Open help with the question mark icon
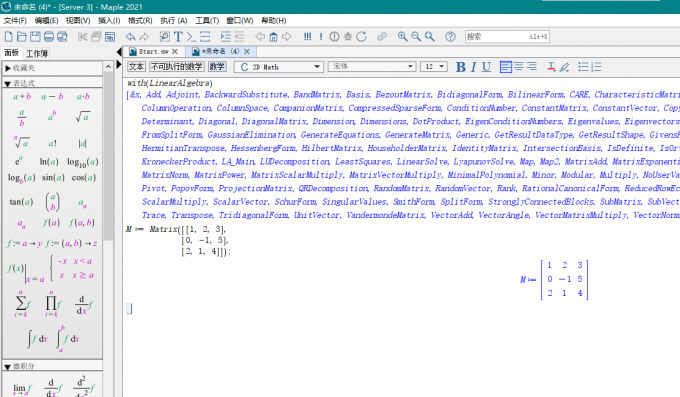This screenshot has width=680, height=397. pos(450,37)
